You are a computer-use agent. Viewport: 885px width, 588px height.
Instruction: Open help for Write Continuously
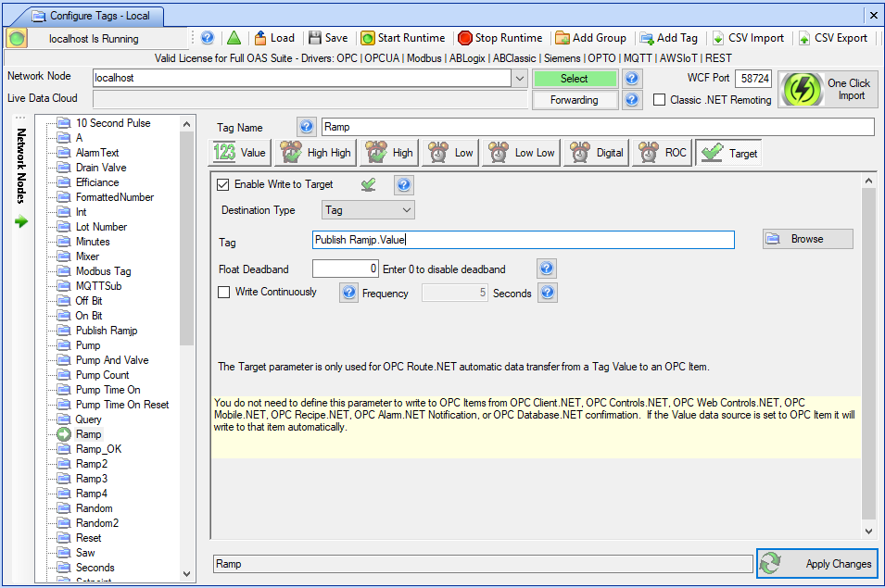coord(348,292)
